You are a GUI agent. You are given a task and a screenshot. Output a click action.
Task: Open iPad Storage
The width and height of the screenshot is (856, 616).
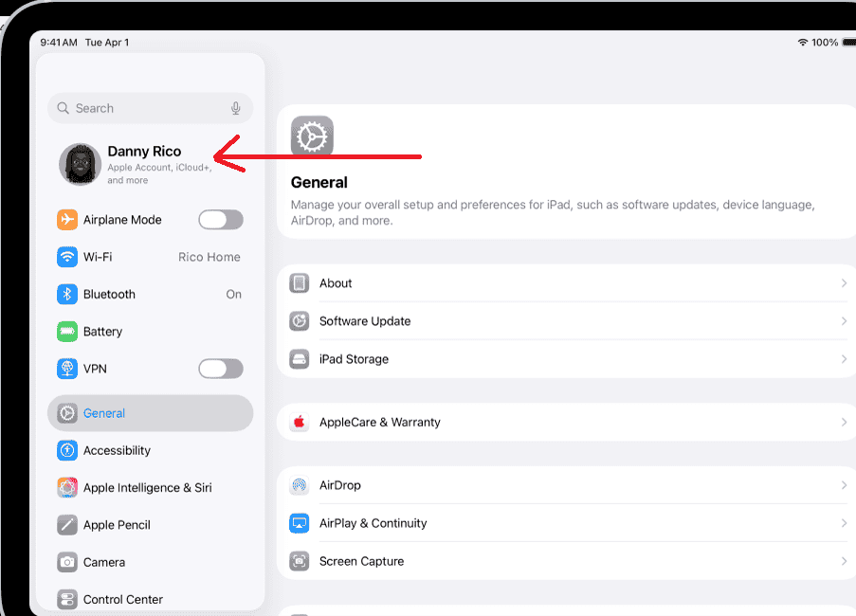tap(566, 359)
